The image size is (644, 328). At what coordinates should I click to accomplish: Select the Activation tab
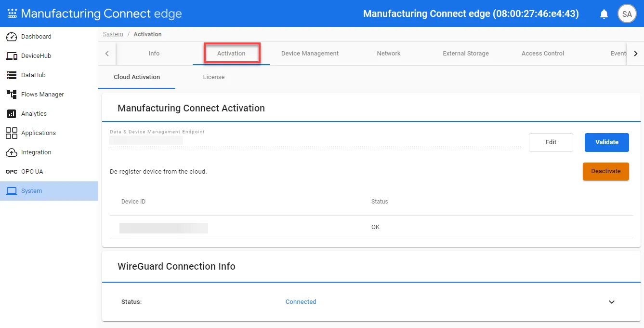231,54
